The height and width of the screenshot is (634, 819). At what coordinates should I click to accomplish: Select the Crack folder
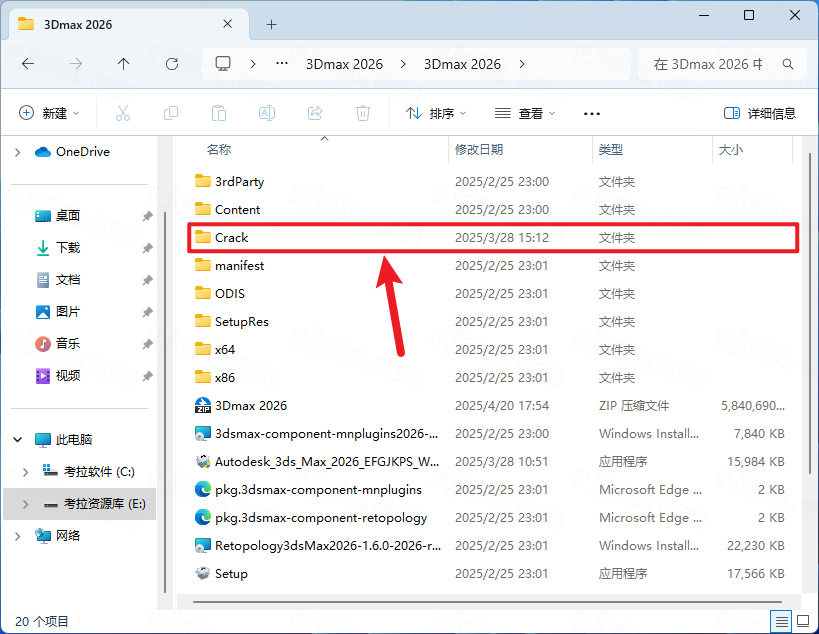pos(494,238)
